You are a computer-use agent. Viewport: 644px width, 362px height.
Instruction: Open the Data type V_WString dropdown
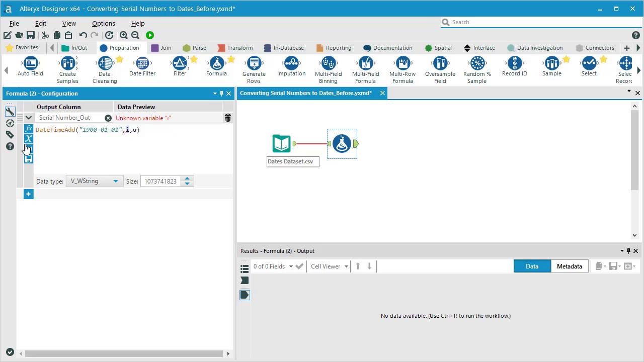(95, 181)
